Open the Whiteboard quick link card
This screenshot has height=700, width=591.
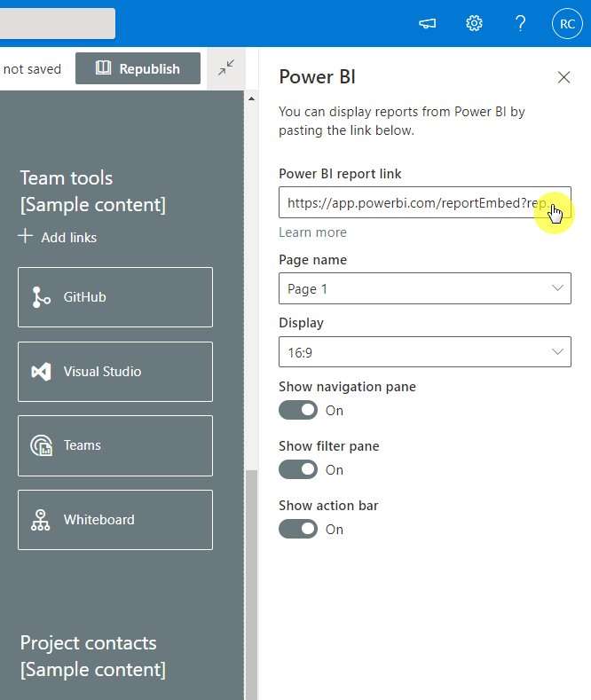point(115,520)
